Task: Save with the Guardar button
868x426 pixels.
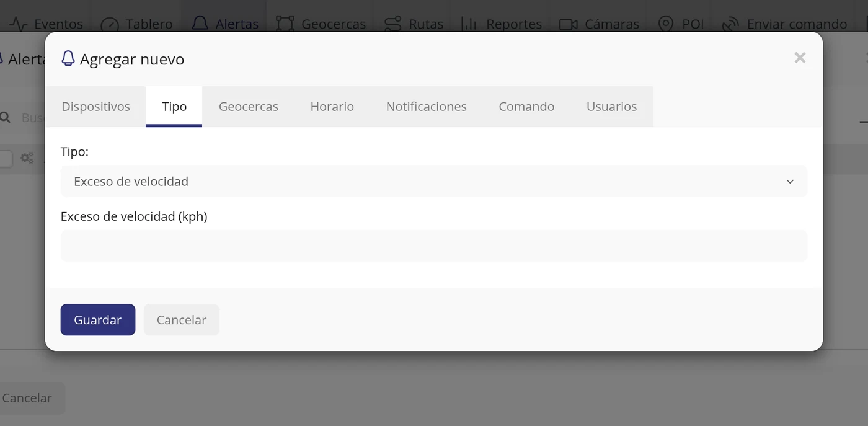Action: point(98,320)
